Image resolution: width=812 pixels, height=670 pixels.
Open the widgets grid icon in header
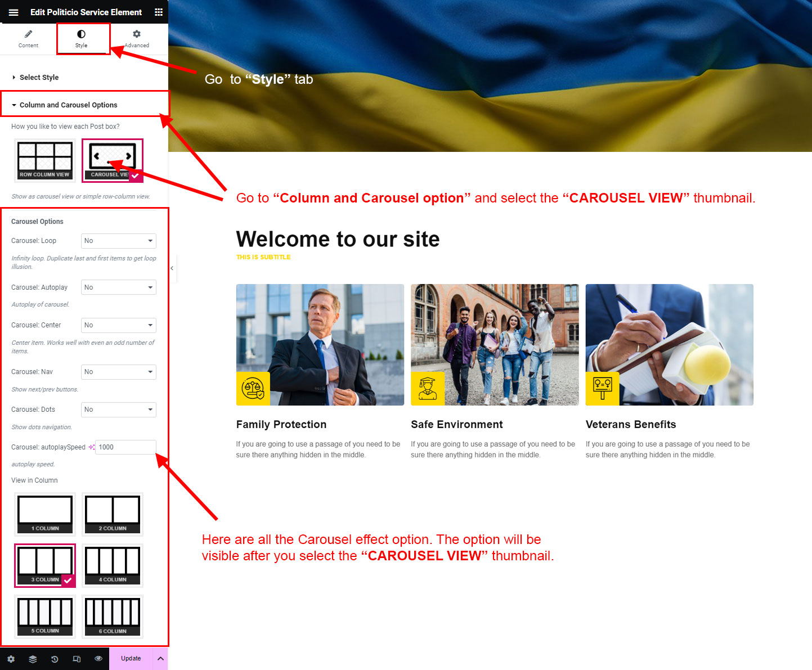(x=159, y=12)
